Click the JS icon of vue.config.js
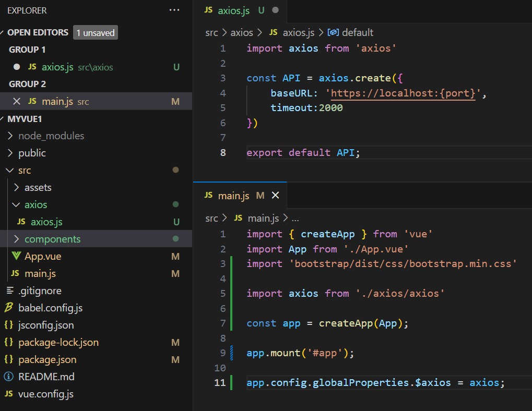The width and height of the screenshot is (532, 411). [x=9, y=393]
